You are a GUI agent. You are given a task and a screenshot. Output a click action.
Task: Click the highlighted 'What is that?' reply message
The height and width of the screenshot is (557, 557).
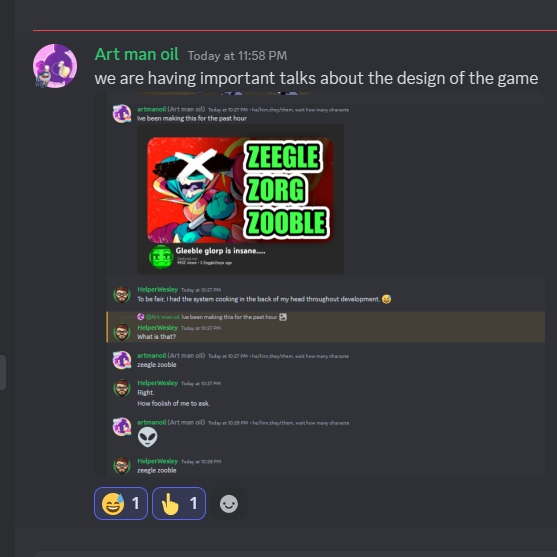tap(325, 327)
